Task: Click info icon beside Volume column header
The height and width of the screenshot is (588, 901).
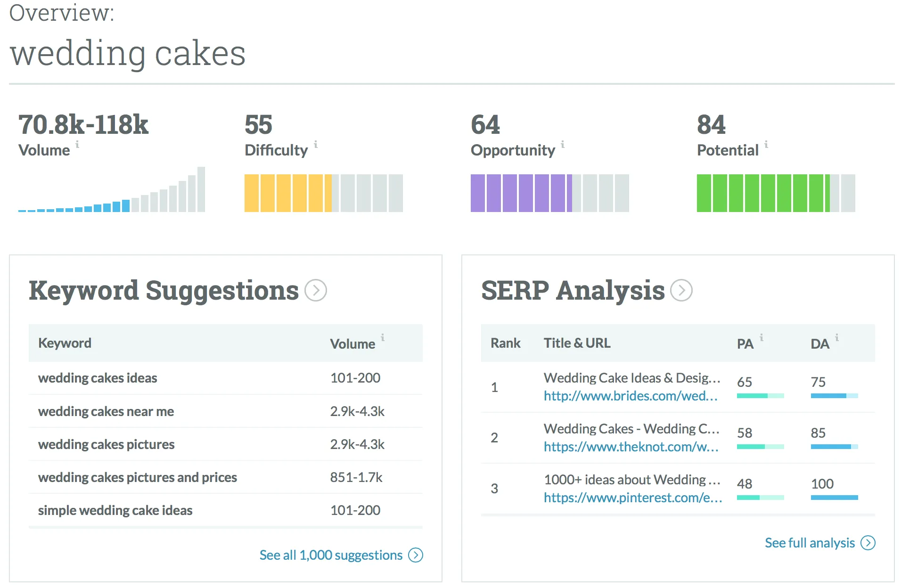Action: coord(383,338)
